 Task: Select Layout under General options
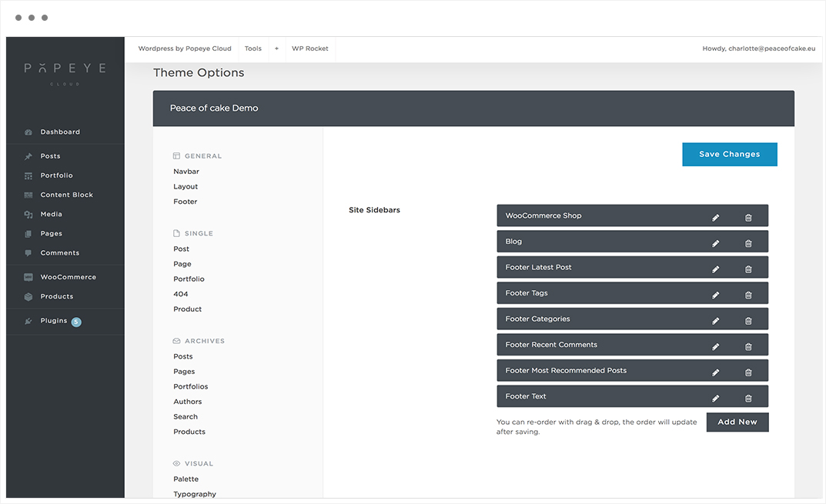(x=186, y=187)
